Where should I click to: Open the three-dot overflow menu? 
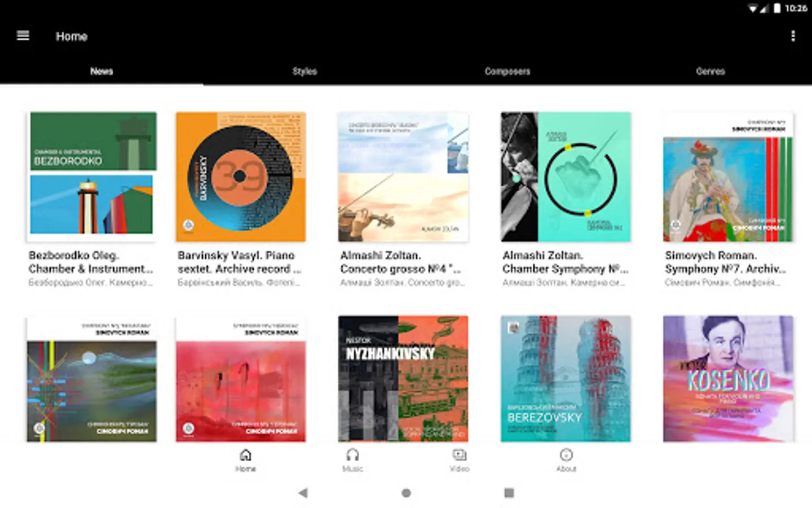pyautogui.click(x=793, y=36)
